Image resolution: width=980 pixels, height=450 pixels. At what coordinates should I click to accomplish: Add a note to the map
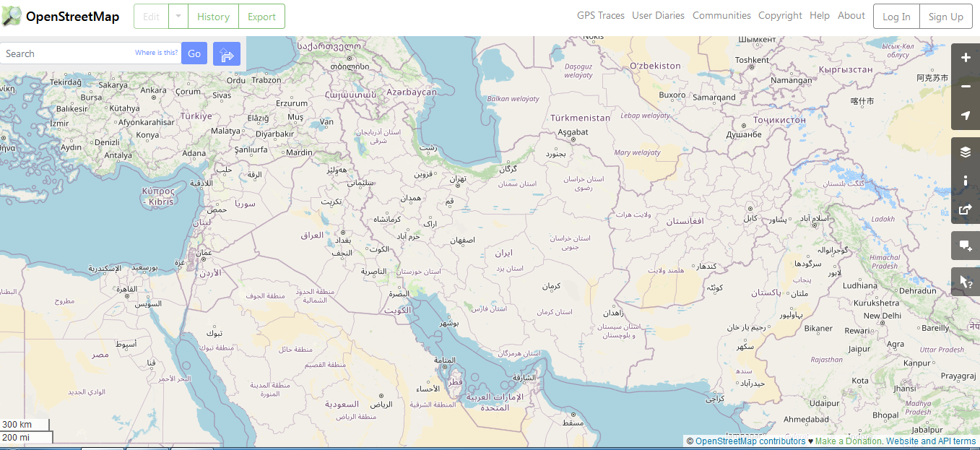click(x=966, y=246)
